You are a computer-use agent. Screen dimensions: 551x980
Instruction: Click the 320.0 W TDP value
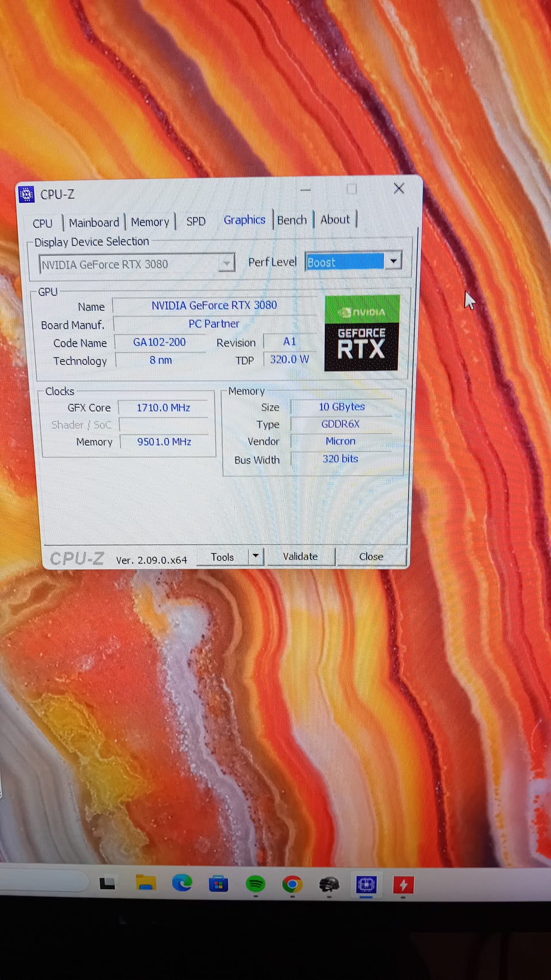click(x=289, y=360)
